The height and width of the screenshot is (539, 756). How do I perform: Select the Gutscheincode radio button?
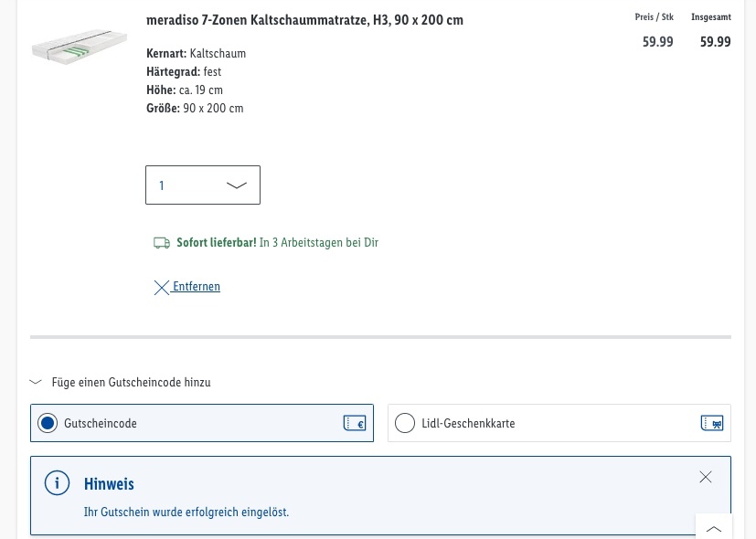48,423
